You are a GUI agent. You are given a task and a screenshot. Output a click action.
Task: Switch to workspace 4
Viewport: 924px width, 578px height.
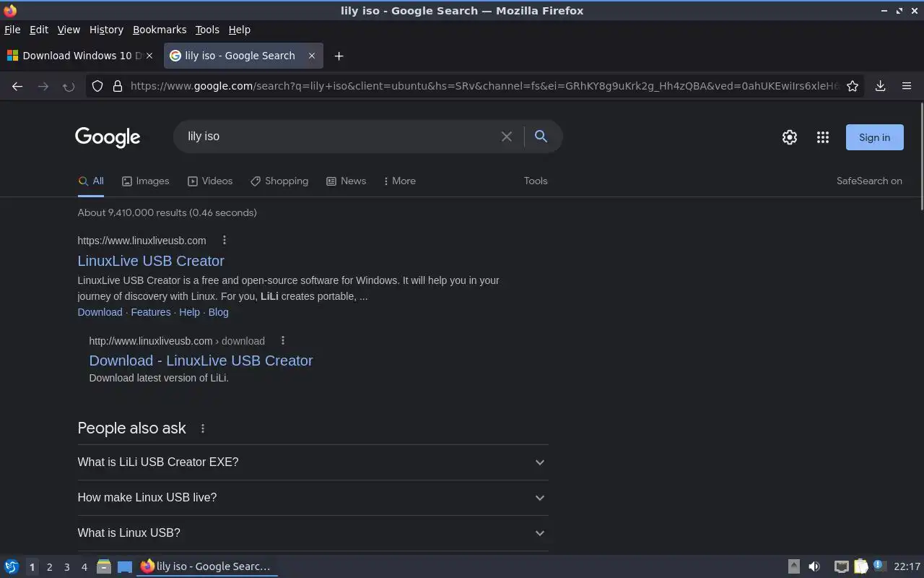point(84,567)
